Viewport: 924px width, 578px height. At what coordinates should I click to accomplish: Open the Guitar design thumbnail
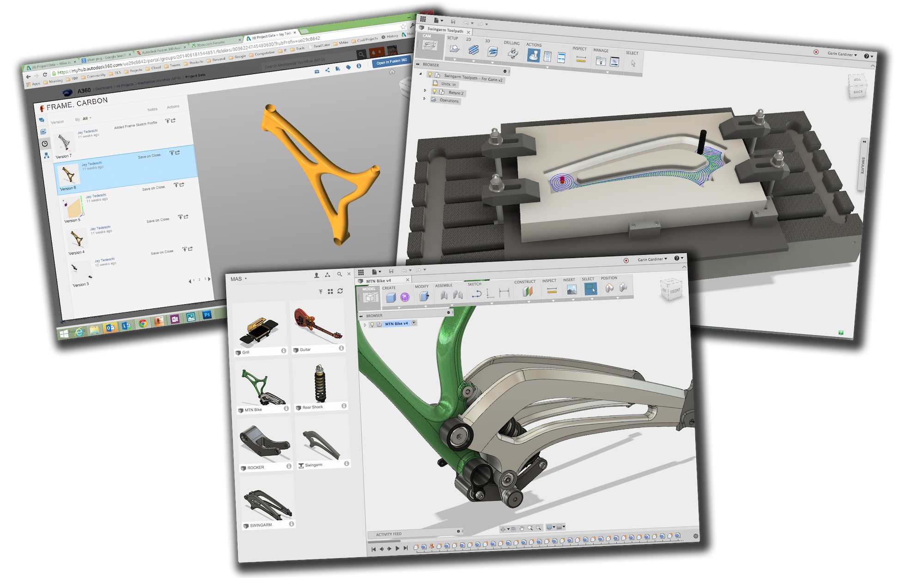click(317, 323)
